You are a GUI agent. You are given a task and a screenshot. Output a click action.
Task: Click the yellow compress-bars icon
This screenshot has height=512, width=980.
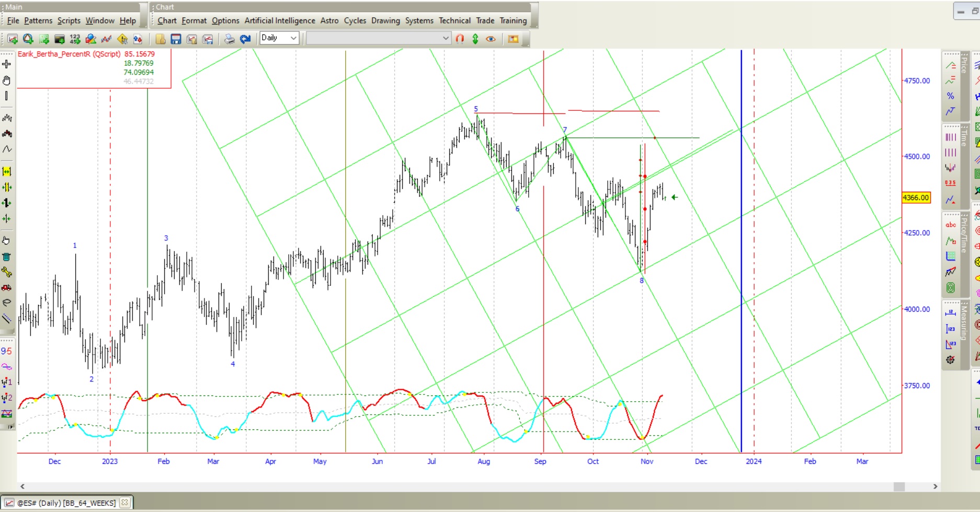pyautogui.click(x=7, y=172)
